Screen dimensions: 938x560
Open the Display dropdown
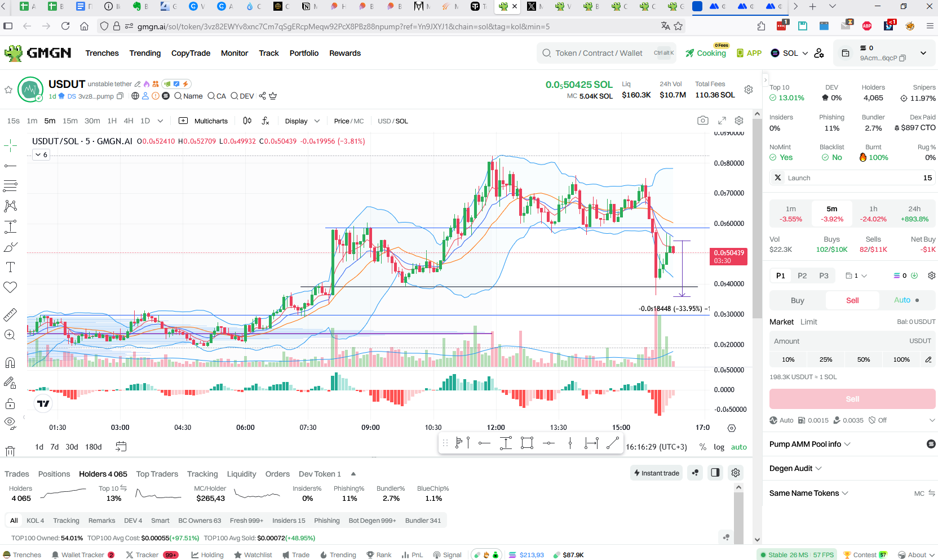pos(302,121)
